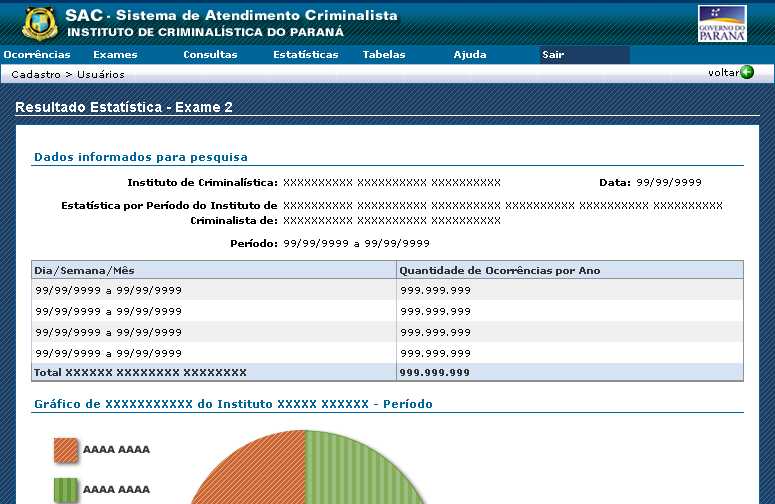
Task: Open the Consultas menu
Action: tap(210, 55)
